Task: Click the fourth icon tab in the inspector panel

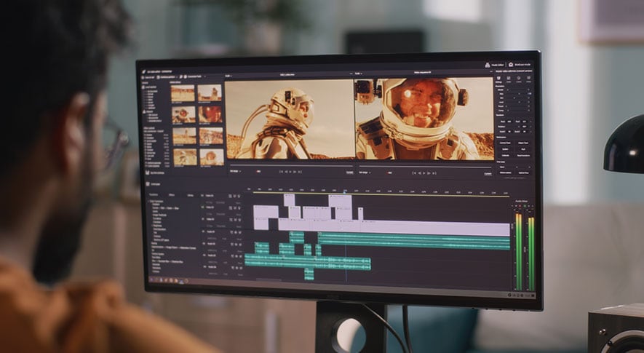Action: (x=528, y=79)
